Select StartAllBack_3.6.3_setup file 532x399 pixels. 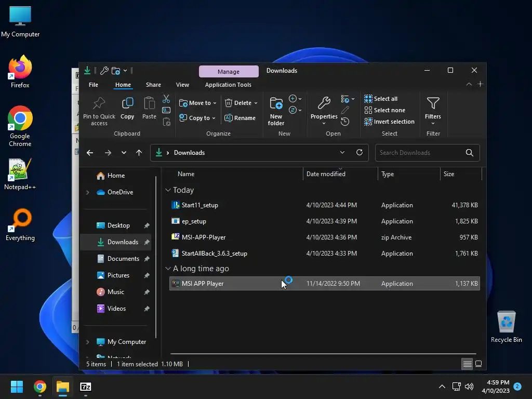click(324, 254)
